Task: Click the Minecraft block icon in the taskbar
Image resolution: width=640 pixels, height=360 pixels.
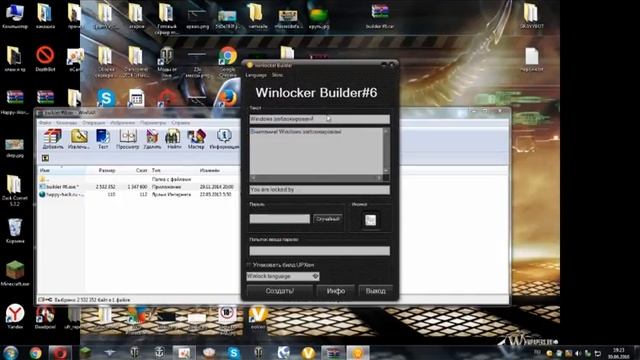Action: pyautogui.click(x=85, y=352)
